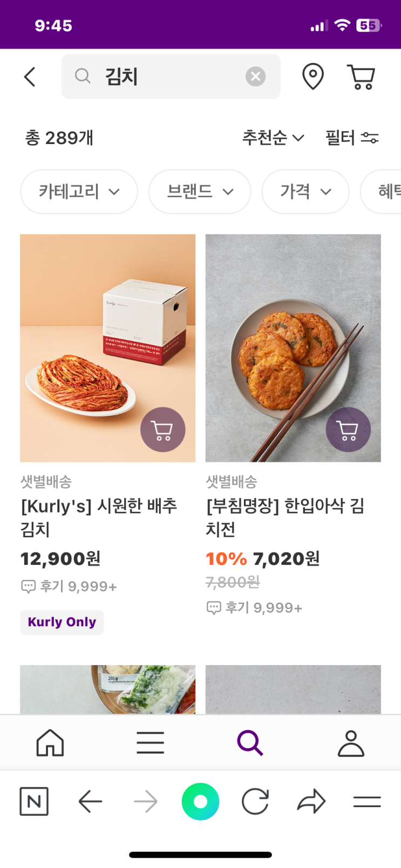
Task: Expand the 카테고리 filter chip
Action: click(x=79, y=192)
